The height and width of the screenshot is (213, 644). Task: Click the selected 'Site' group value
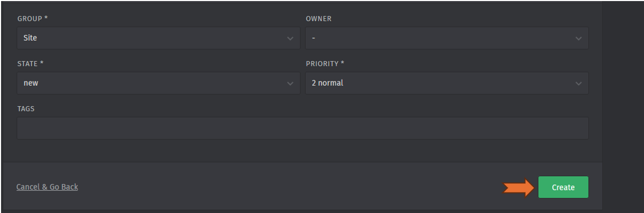tap(30, 38)
